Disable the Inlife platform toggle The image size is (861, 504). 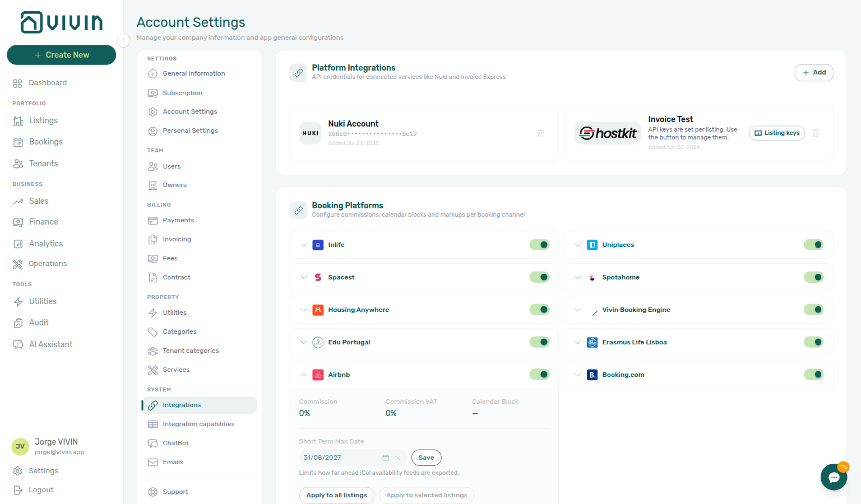(x=539, y=245)
